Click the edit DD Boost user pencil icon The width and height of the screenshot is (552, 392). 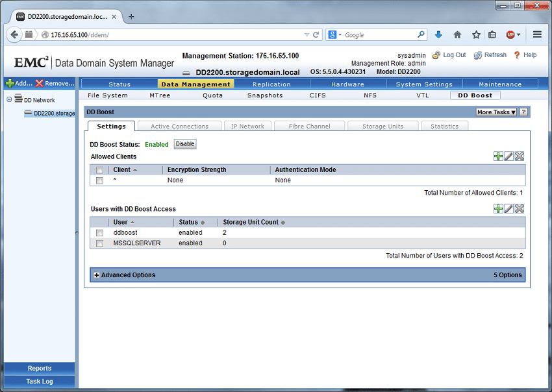point(508,209)
